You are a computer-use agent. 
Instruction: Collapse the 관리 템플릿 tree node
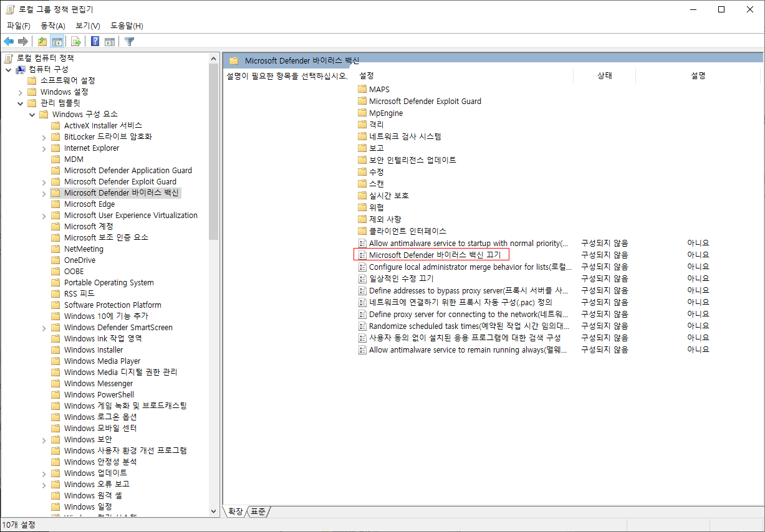[x=21, y=103]
